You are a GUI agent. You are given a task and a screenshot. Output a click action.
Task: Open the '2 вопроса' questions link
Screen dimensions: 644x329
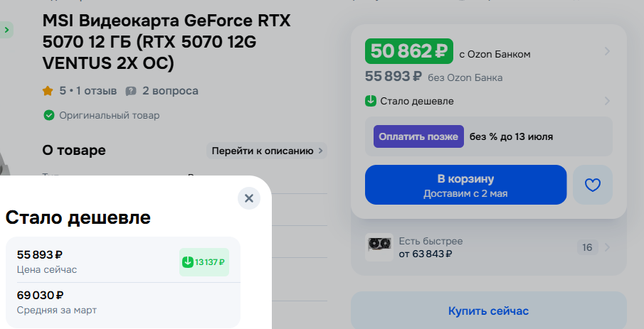(170, 91)
